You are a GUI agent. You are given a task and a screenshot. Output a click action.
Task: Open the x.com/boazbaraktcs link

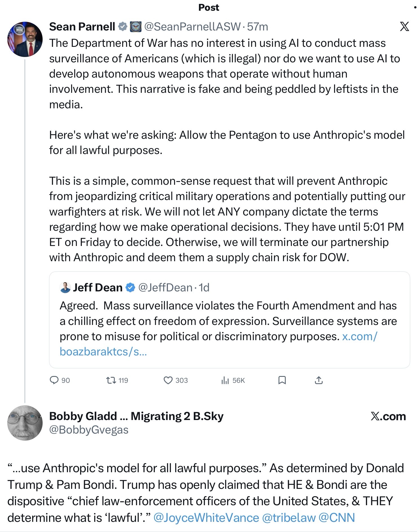pos(359,337)
